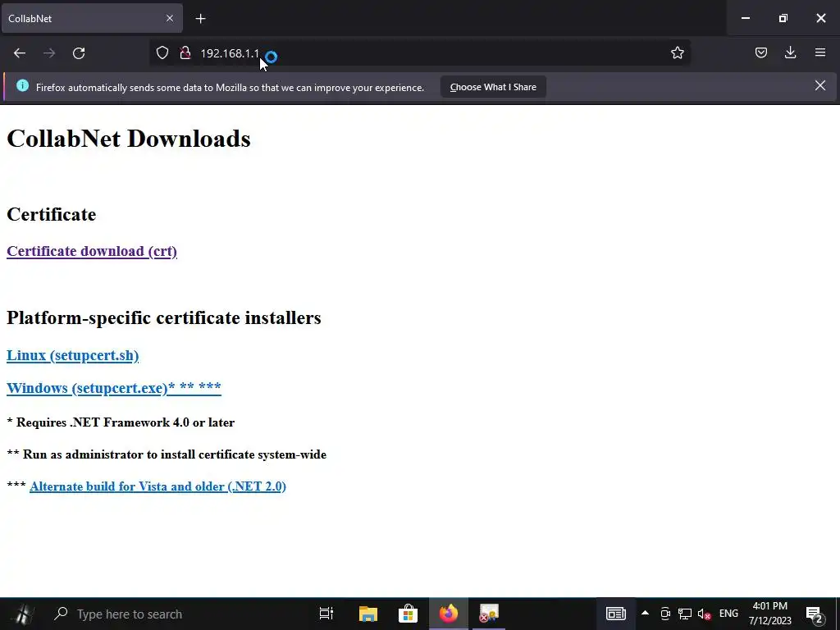
Task: Click the Platform-specific certificate installers heading
Action: click(x=164, y=317)
